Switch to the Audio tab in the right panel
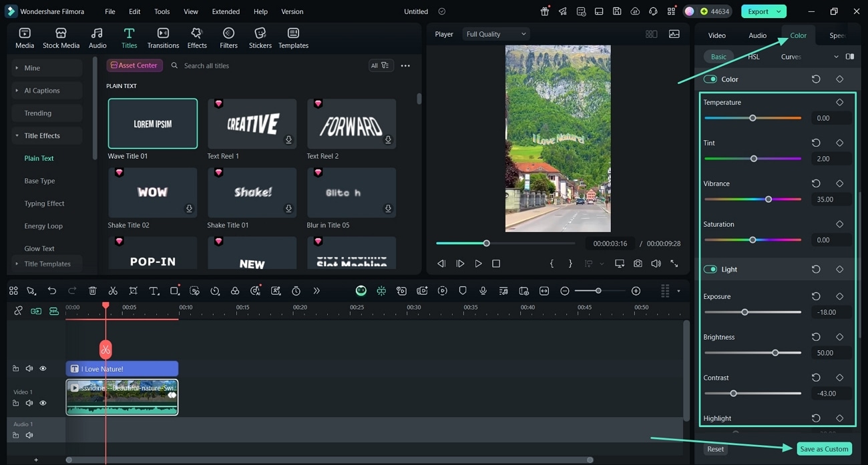This screenshot has height=465, width=868. click(x=757, y=35)
